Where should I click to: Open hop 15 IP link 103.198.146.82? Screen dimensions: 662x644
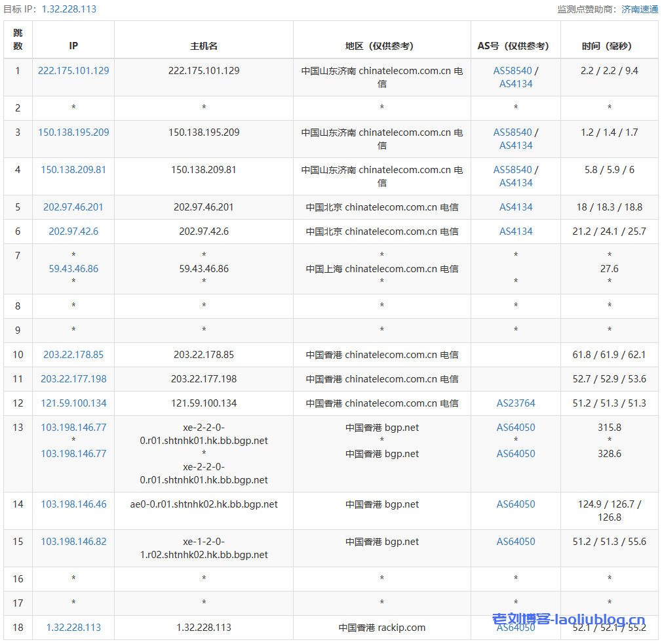[73, 542]
